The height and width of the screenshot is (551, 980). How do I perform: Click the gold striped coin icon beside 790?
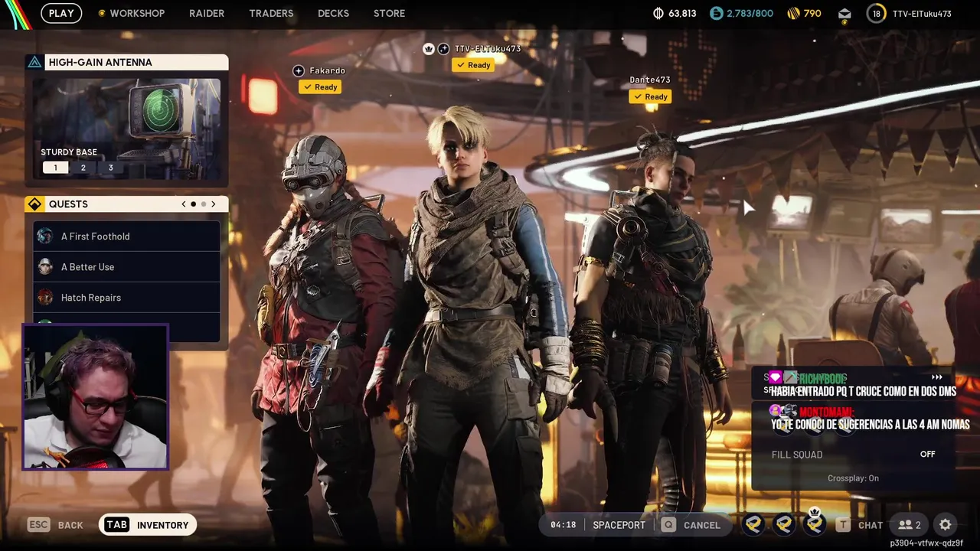click(x=792, y=13)
